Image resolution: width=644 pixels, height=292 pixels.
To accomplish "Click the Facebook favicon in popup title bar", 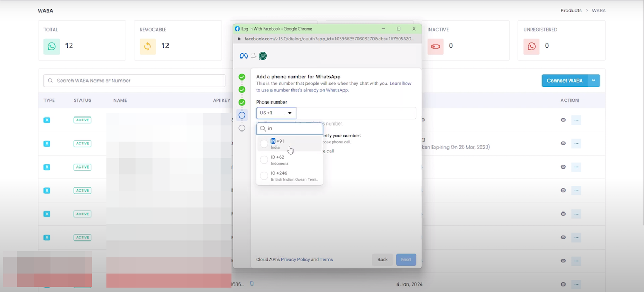I will pos(237,28).
